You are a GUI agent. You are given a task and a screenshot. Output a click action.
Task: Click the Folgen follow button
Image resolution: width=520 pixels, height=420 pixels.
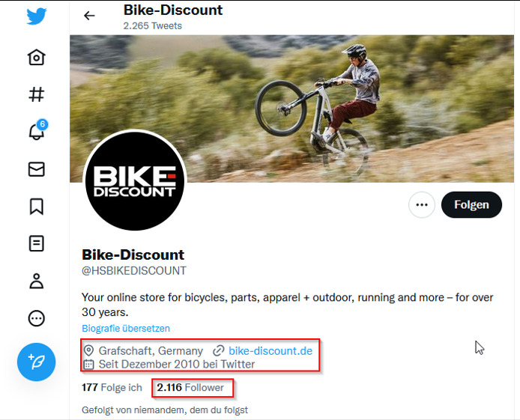tap(471, 204)
